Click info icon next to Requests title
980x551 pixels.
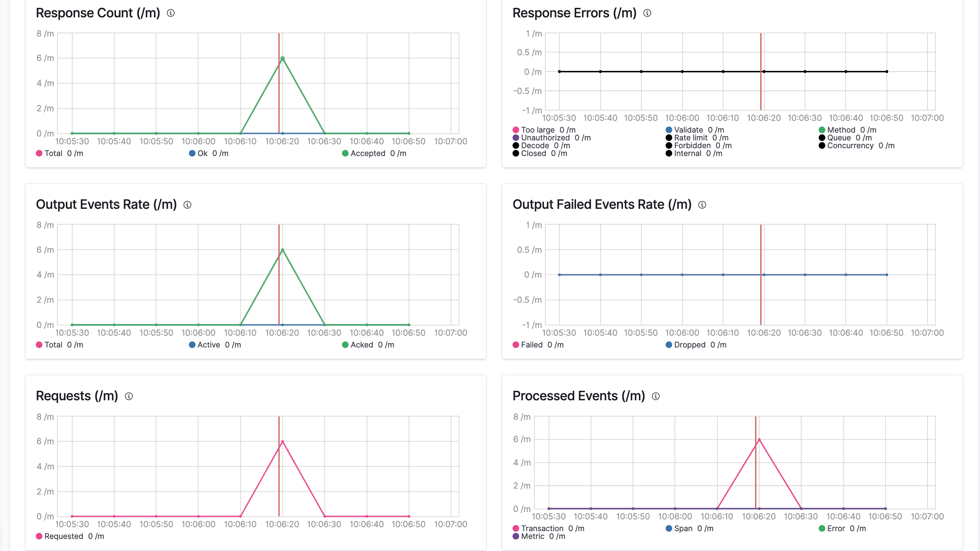[x=129, y=396]
